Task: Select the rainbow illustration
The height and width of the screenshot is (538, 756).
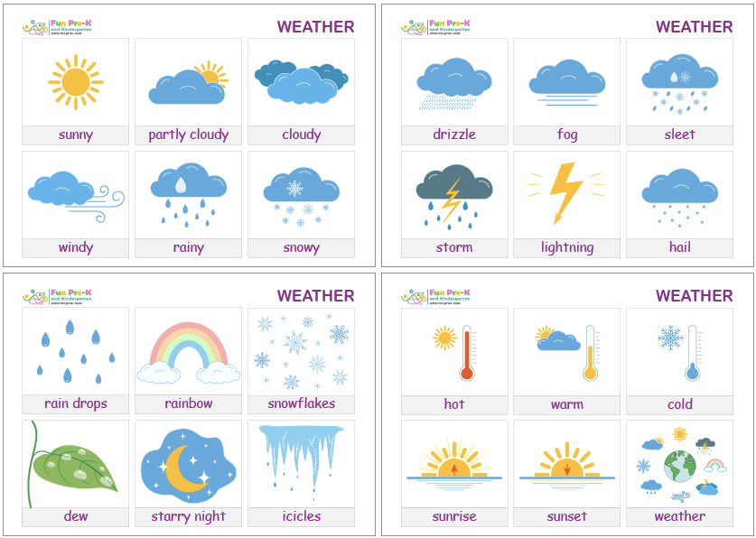Action: (x=188, y=352)
